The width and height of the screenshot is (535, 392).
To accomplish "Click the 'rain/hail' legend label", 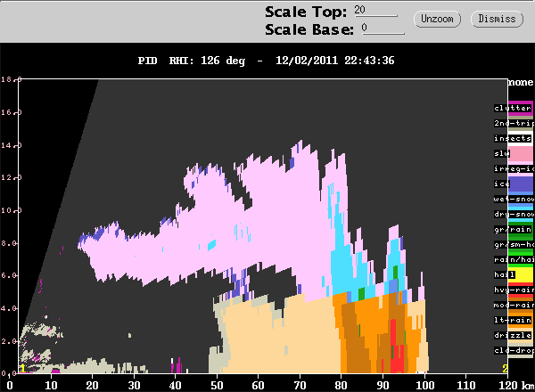I will click(x=514, y=259).
